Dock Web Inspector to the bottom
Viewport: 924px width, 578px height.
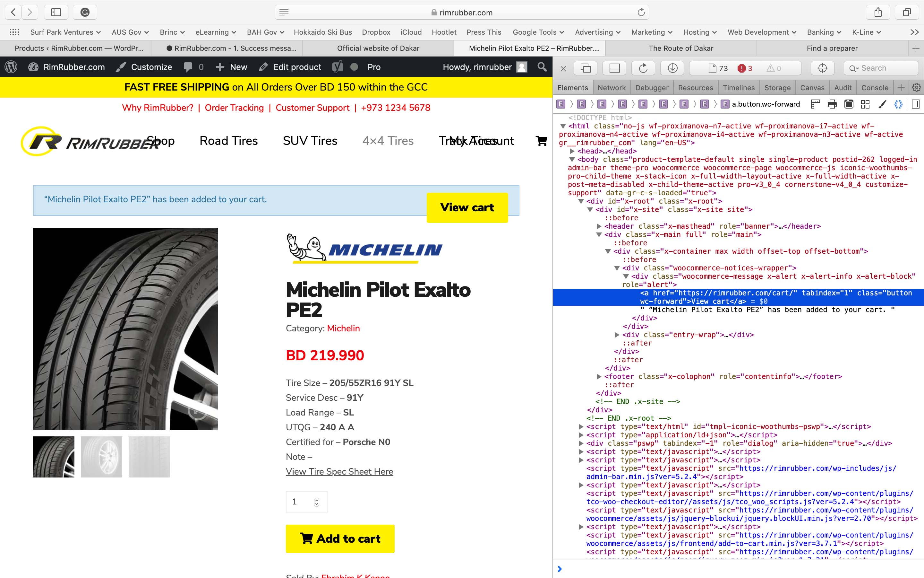coord(614,68)
